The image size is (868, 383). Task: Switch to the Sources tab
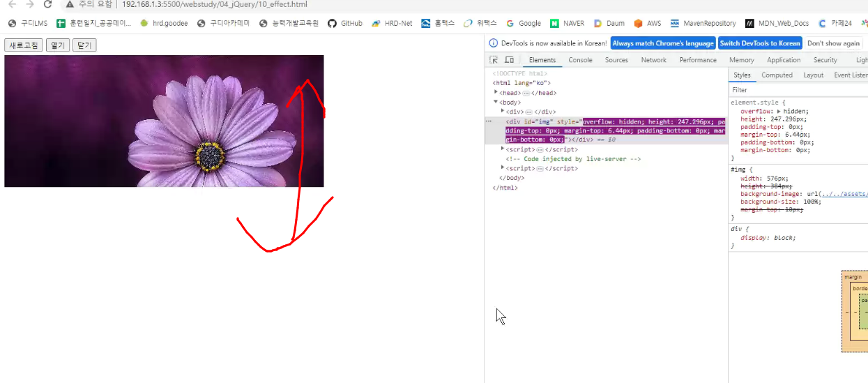click(x=616, y=60)
